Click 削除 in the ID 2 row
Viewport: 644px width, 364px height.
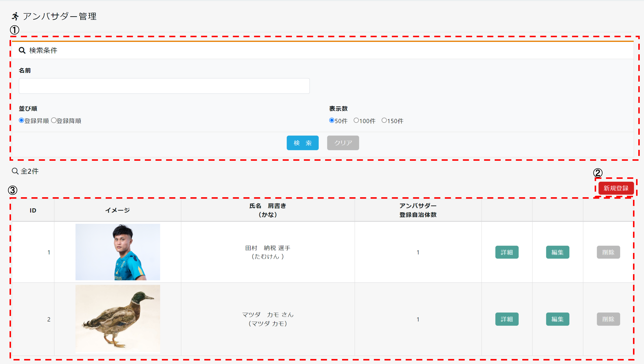[608, 319]
